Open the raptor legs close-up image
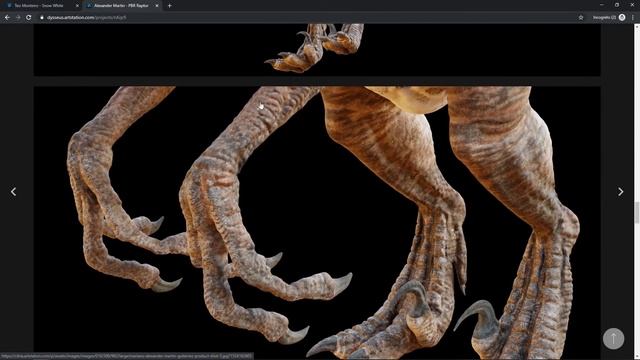 click(x=317, y=222)
